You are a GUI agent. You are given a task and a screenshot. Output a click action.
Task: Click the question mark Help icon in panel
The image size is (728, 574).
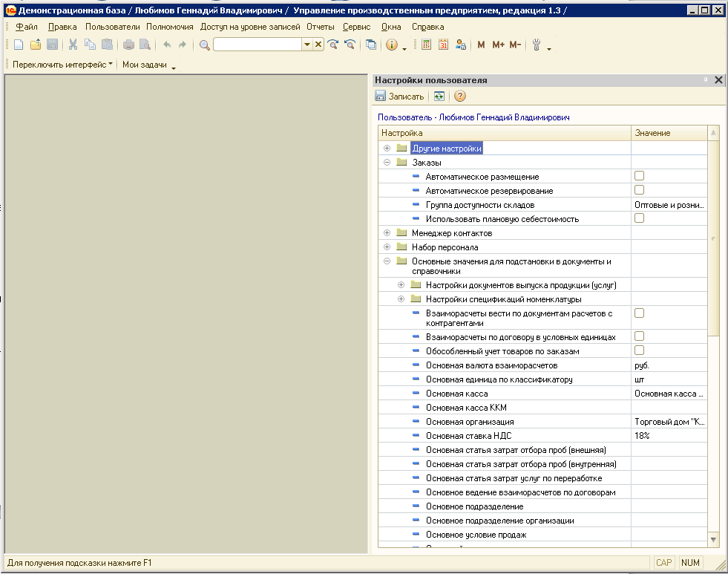[x=459, y=96]
